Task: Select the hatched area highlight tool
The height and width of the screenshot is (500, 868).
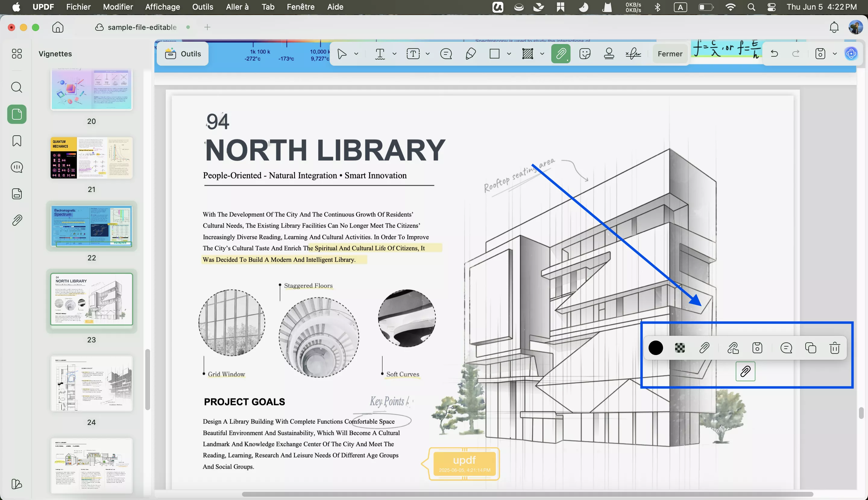Action: tap(528, 54)
